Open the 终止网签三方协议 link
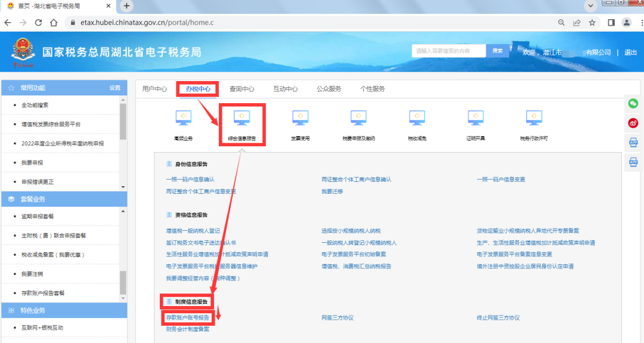 tap(498, 317)
